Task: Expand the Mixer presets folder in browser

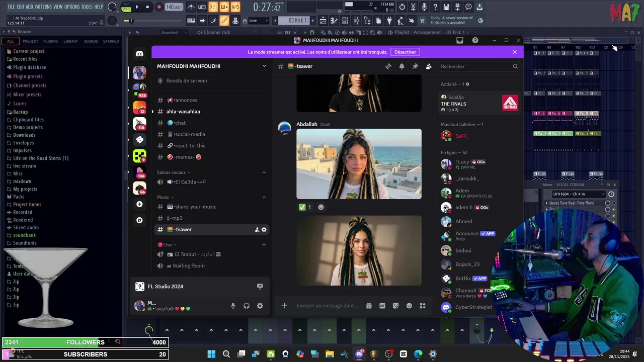Action: click(27, 95)
